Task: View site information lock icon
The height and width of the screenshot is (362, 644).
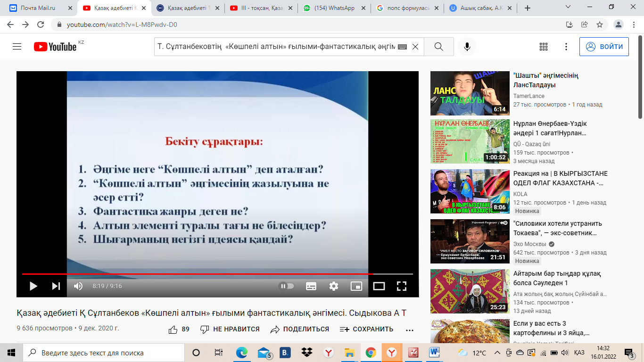Action: 59,25
